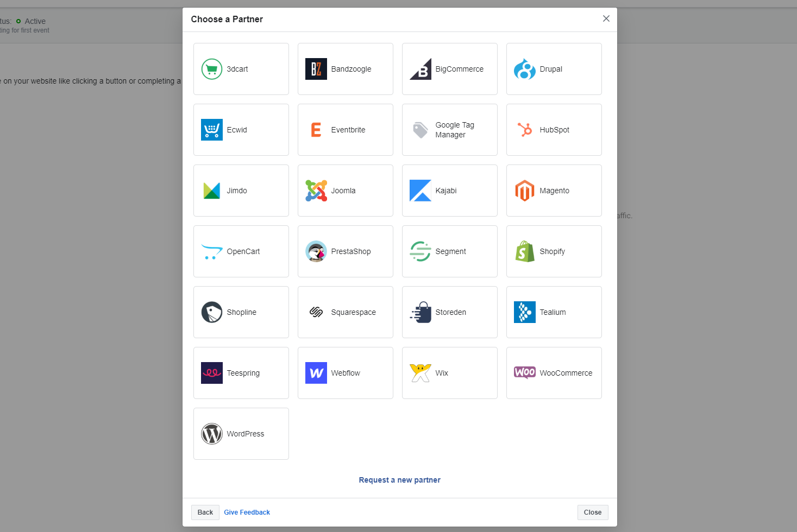Screen dimensions: 797x532
Task: Click the Wix logo icon
Action: (x=420, y=373)
